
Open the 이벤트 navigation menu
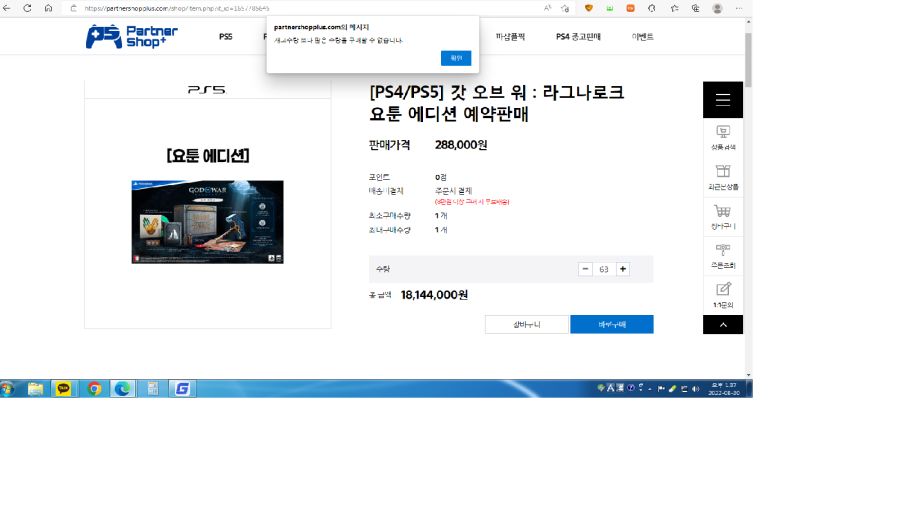pos(642,37)
